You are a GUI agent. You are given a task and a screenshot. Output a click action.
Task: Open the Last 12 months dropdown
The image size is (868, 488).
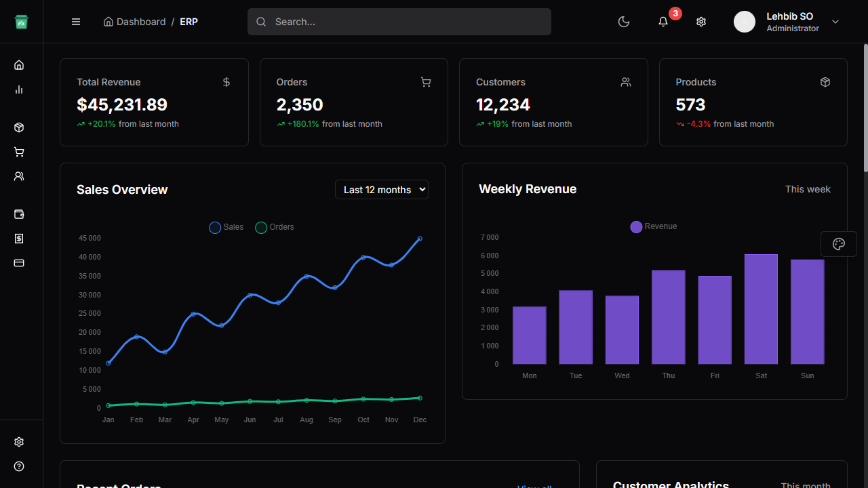pyautogui.click(x=381, y=189)
